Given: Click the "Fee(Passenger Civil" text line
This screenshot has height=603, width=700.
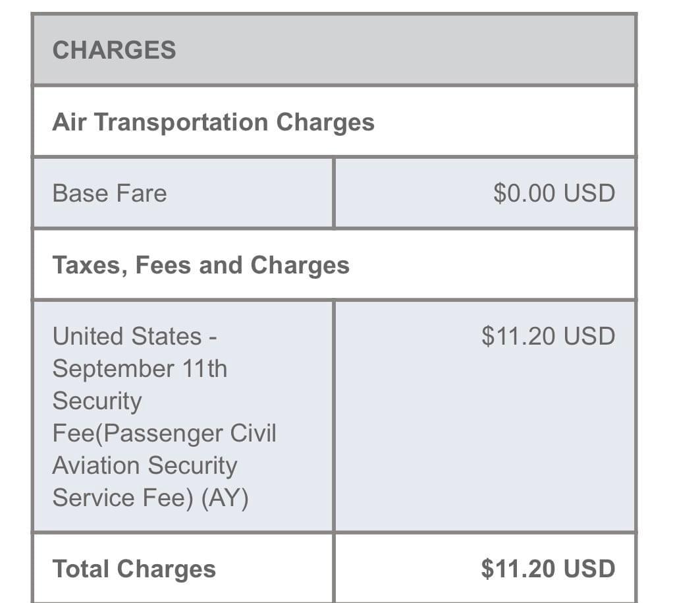Looking at the screenshot, I should [x=164, y=433].
